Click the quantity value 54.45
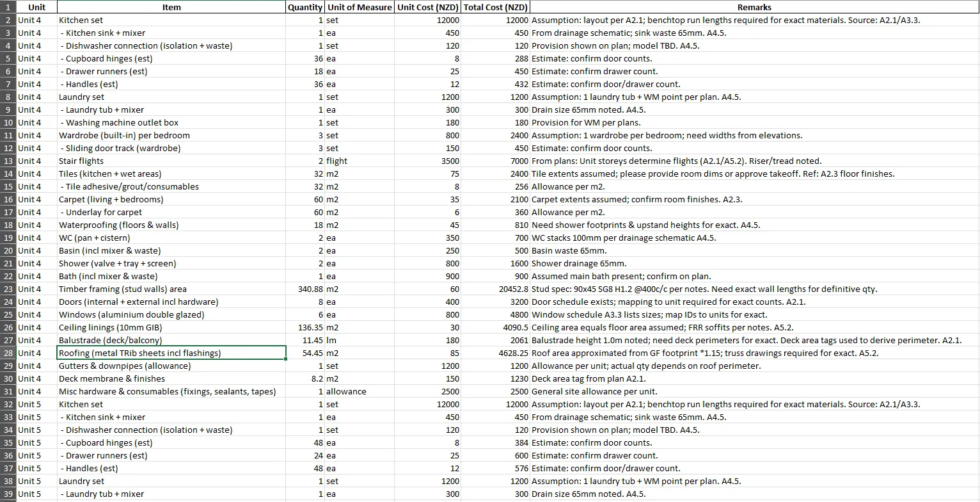This screenshot has height=502, width=980. pos(305,353)
